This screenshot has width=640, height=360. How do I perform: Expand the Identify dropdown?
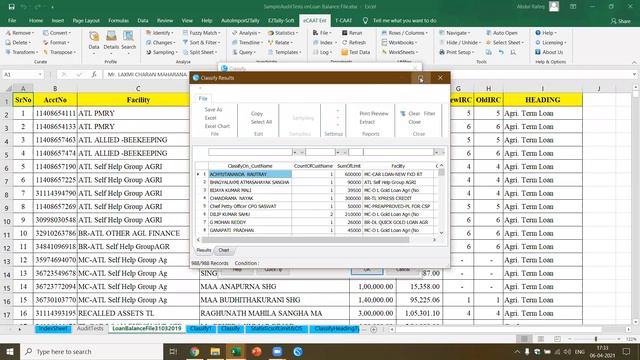pyautogui.click(x=160, y=33)
